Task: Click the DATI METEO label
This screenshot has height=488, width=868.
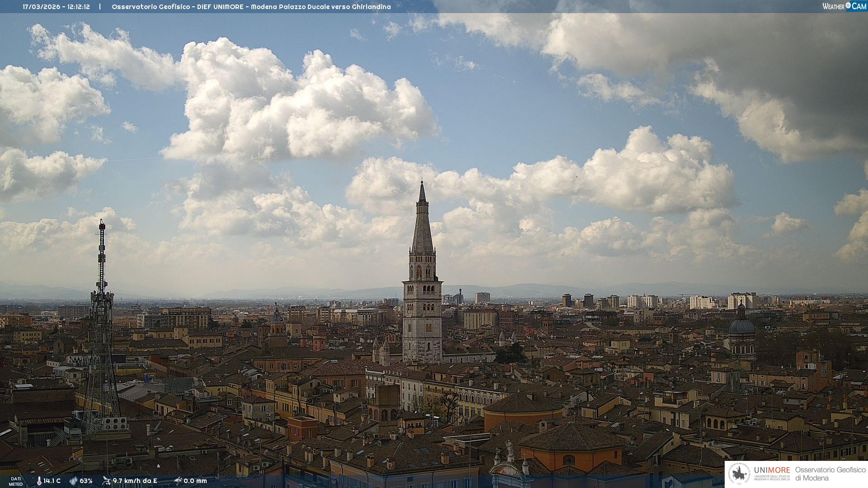Action: (x=16, y=481)
